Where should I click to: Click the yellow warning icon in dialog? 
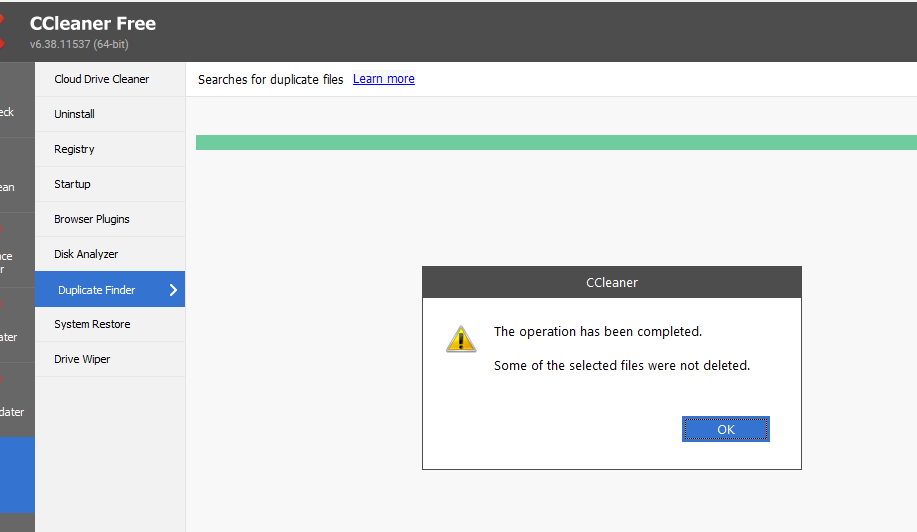click(461, 339)
